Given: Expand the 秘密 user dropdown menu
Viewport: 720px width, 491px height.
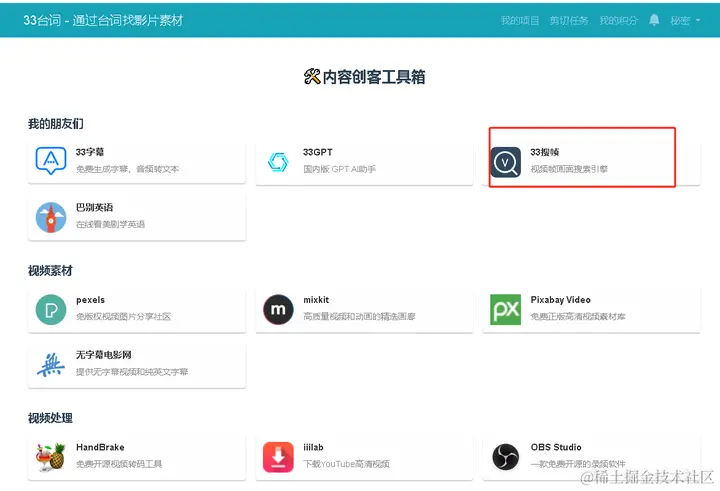Looking at the screenshot, I should [685, 21].
